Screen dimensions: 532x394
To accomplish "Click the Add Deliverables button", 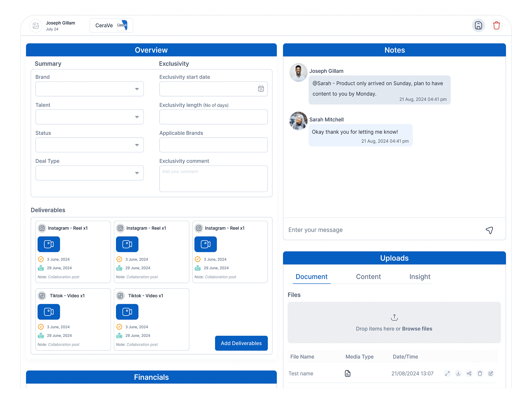I will point(241,343).
